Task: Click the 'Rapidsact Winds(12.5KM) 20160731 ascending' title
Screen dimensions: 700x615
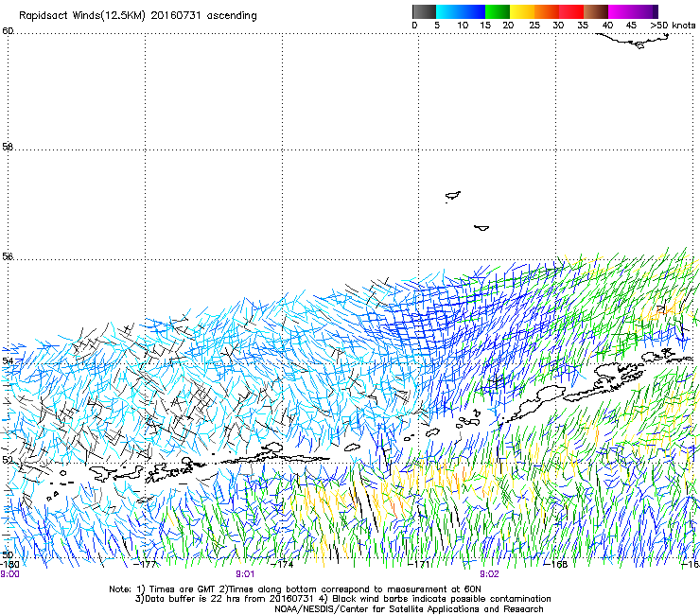Action: (x=138, y=16)
